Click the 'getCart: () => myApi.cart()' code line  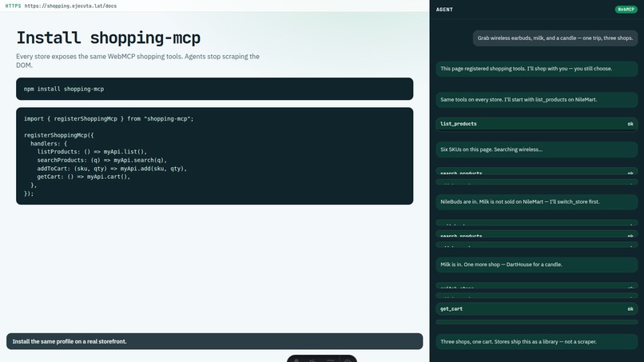click(x=83, y=177)
